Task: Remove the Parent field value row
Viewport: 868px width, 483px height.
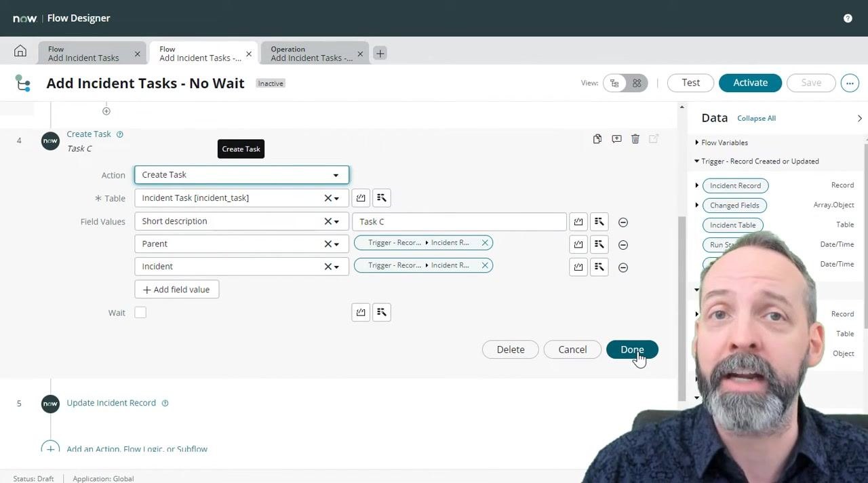Action: [623, 245]
